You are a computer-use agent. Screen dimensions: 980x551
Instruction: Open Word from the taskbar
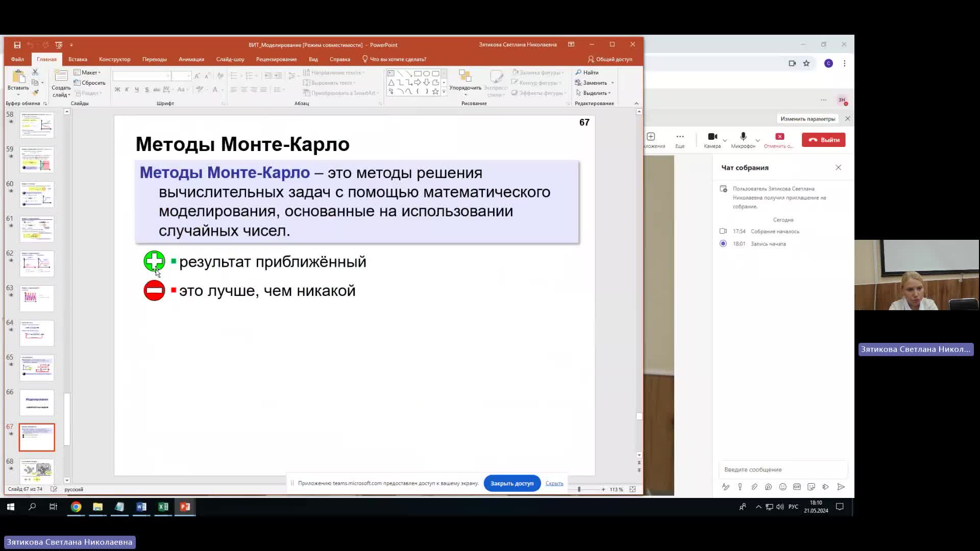pos(141,507)
